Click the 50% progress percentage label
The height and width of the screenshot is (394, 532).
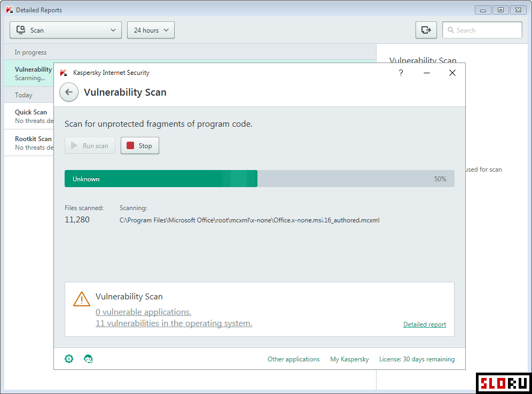tap(440, 179)
